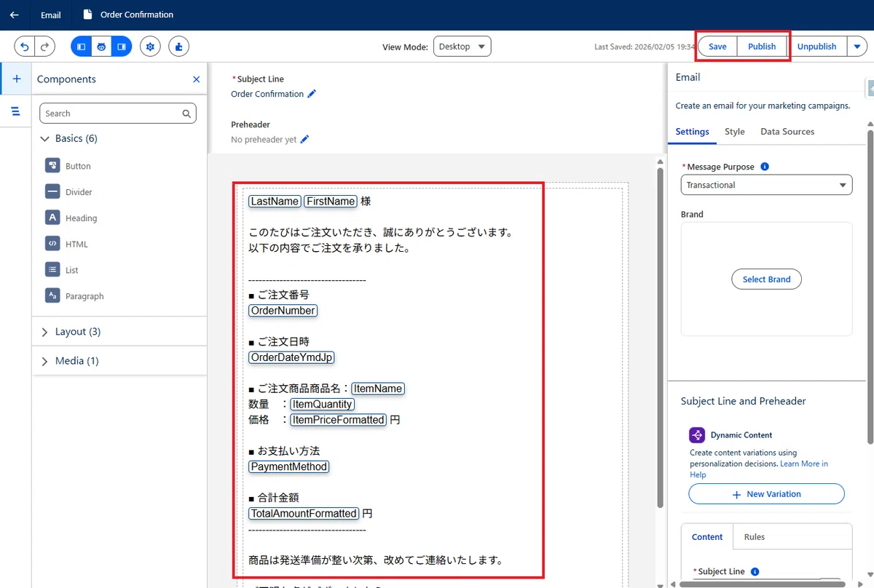Open the Message Purpose Transactional dropdown

click(x=766, y=185)
